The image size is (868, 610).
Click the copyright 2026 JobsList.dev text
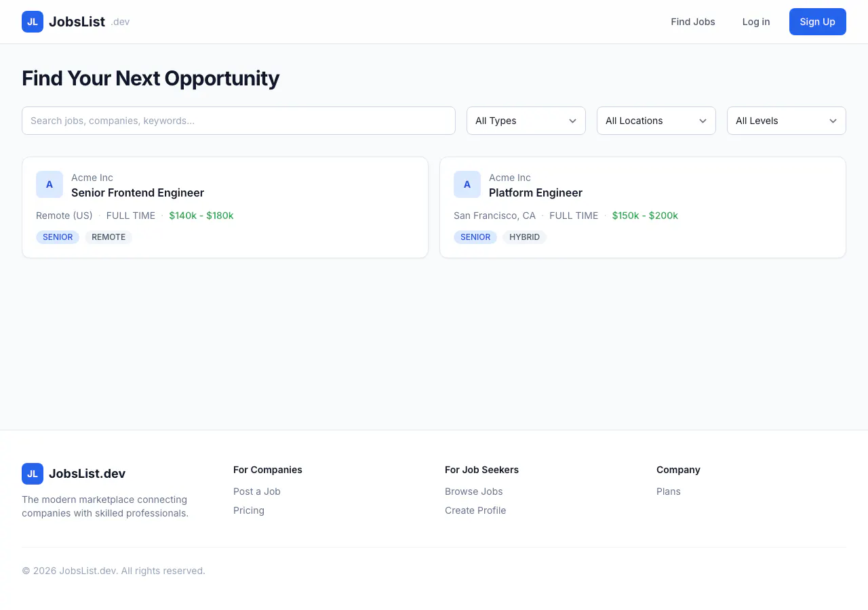point(113,571)
